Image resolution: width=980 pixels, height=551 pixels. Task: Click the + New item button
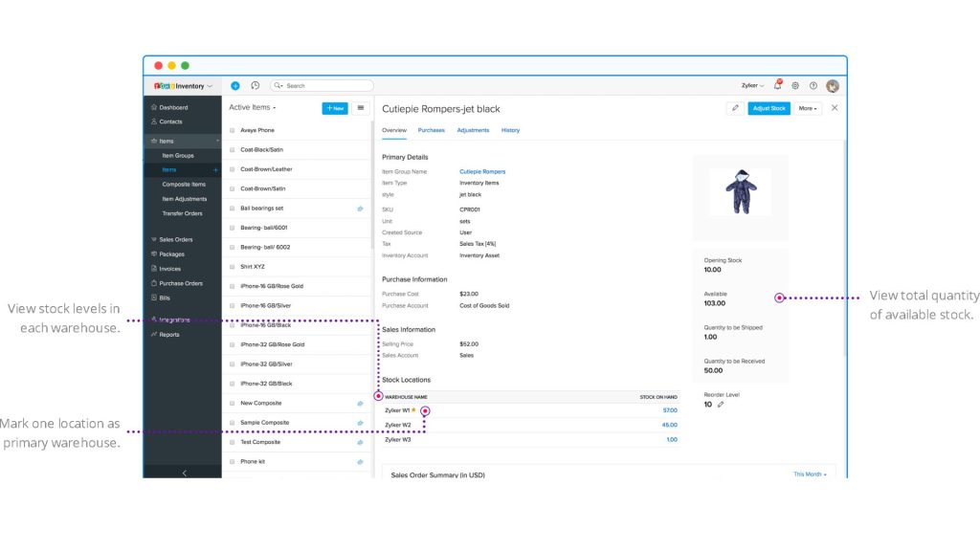click(335, 108)
